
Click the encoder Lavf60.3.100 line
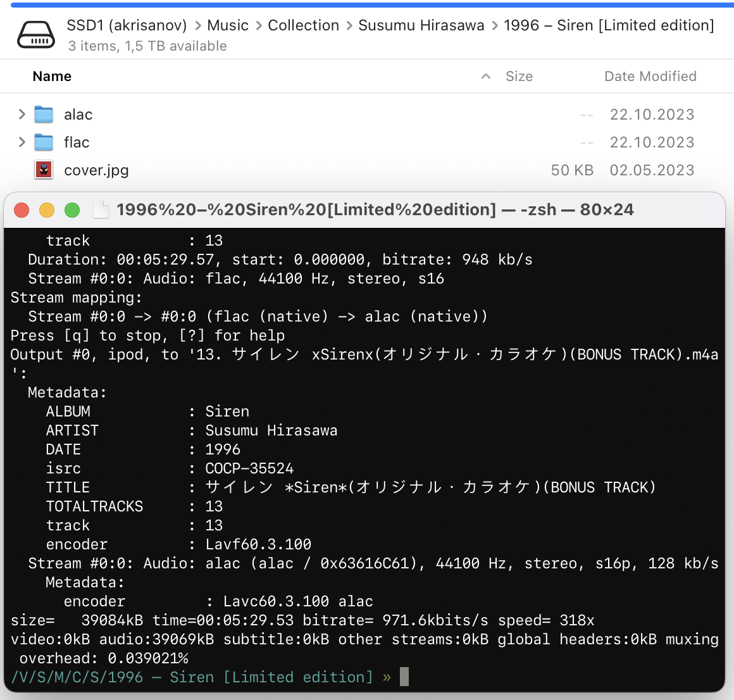(178, 544)
